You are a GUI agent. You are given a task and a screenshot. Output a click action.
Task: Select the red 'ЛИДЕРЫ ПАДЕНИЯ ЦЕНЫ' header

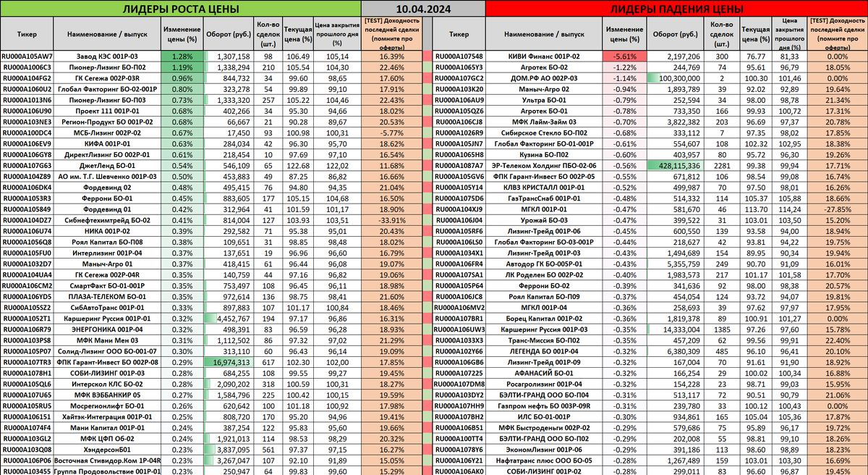click(x=676, y=9)
